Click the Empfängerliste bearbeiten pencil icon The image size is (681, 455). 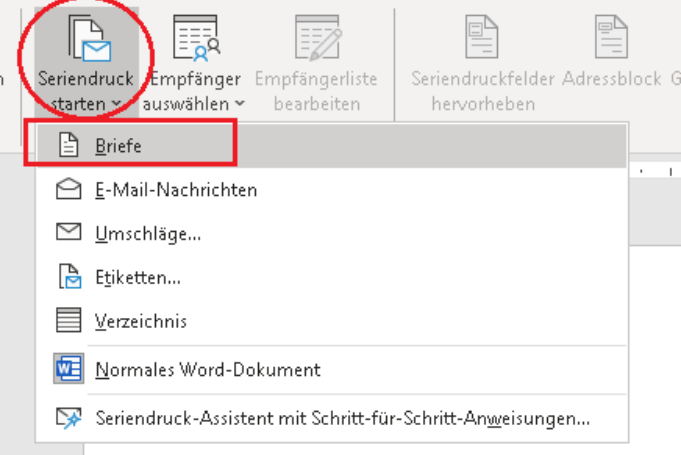(x=318, y=38)
